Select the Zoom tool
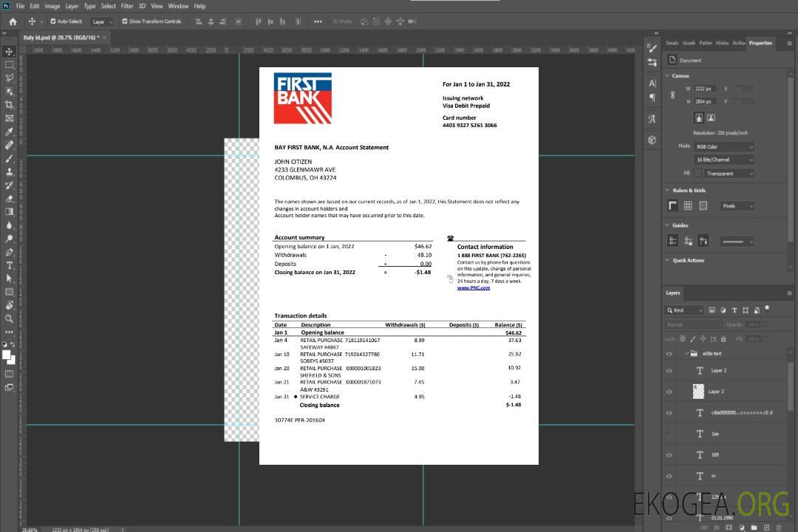The height and width of the screenshot is (532, 798). pyautogui.click(x=9, y=318)
